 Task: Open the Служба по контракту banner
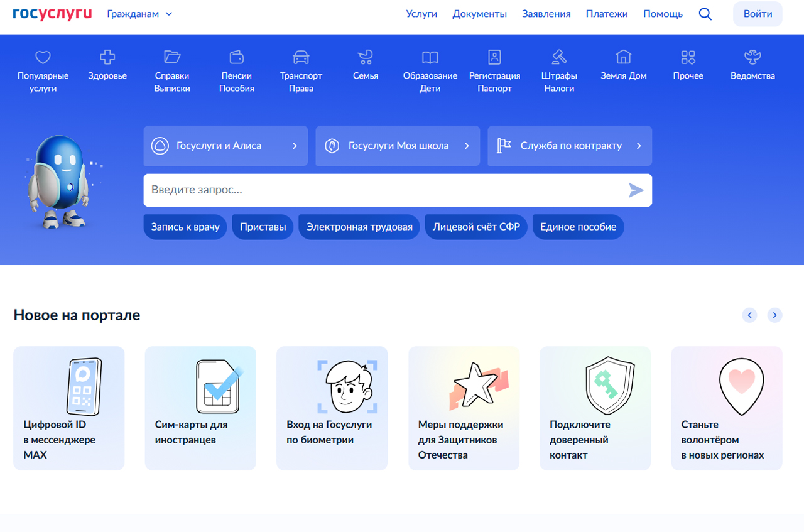click(569, 146)
